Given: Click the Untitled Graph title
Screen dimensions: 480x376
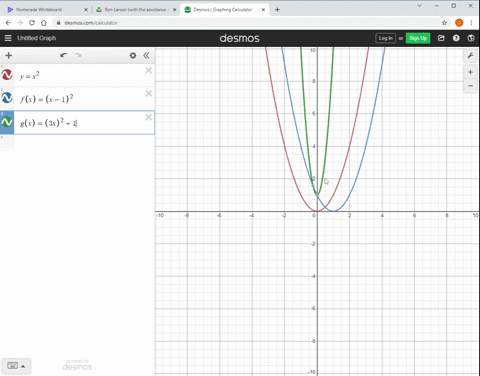Looking at the screenshot, I should [x=37, y=38].
